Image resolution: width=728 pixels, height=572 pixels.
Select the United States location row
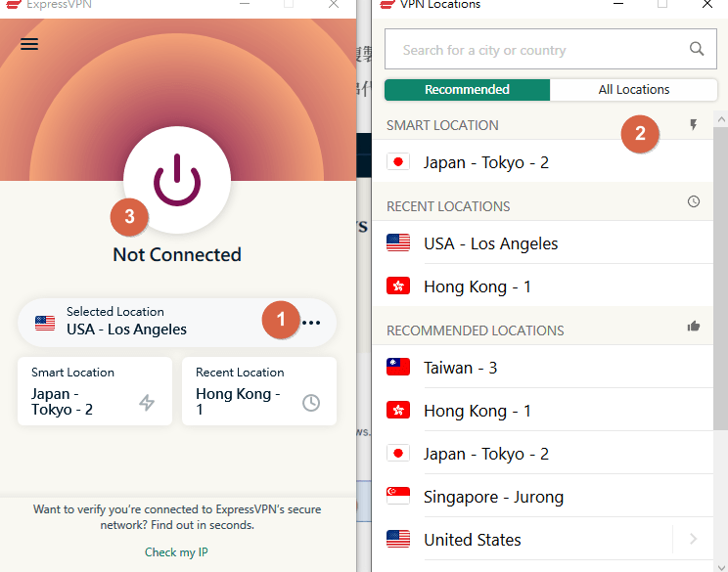[x=543, y=540]
